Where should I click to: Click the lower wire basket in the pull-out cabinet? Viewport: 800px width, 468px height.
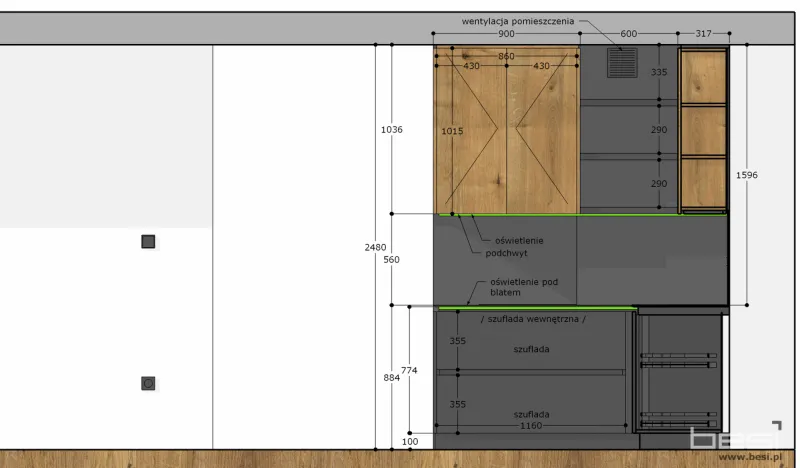point(679,419)
